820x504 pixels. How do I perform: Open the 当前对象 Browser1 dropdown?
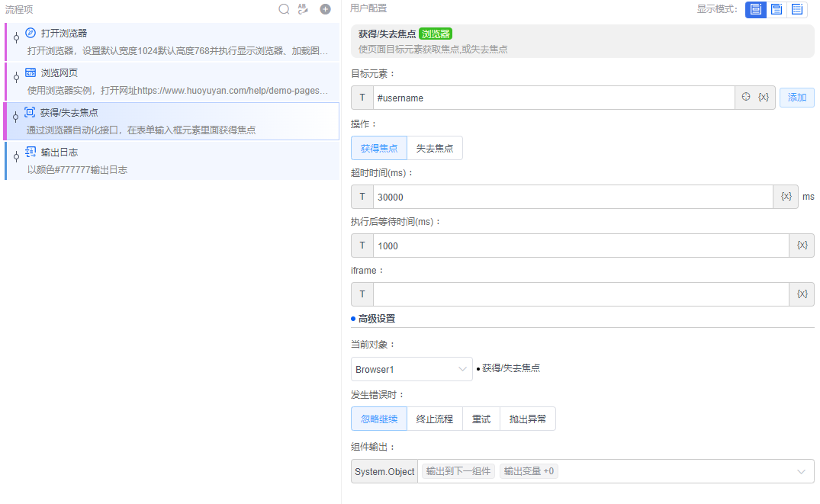click(x=411, y=368)
